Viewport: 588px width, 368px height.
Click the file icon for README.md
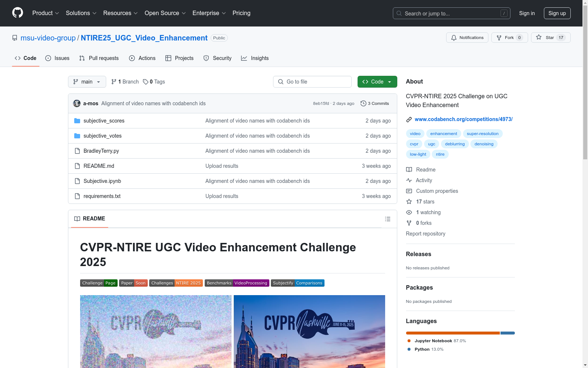77,166
